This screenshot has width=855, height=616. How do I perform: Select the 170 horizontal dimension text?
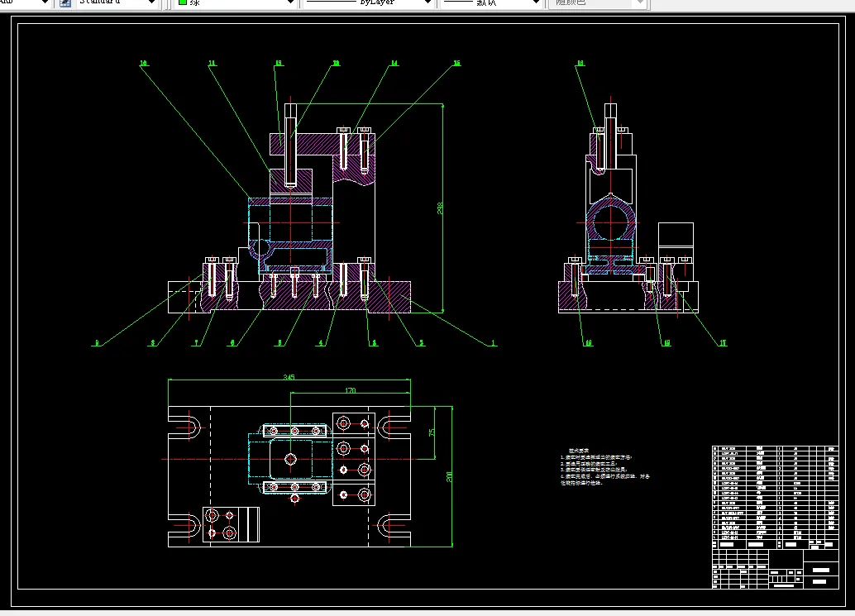(x=350, y=389)
